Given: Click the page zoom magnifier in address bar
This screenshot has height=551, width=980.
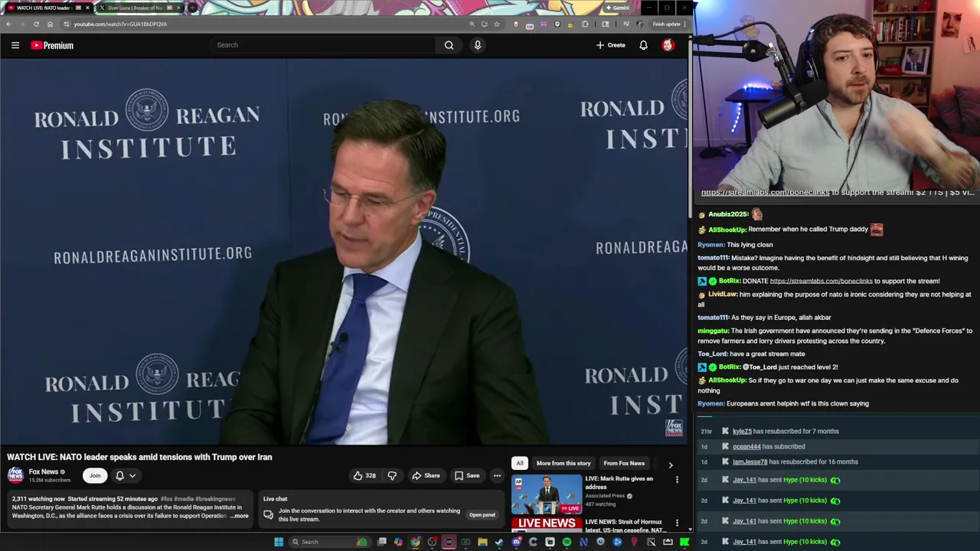Looking at the screenshot, I should pyautogui.click(x=472, y=24).
